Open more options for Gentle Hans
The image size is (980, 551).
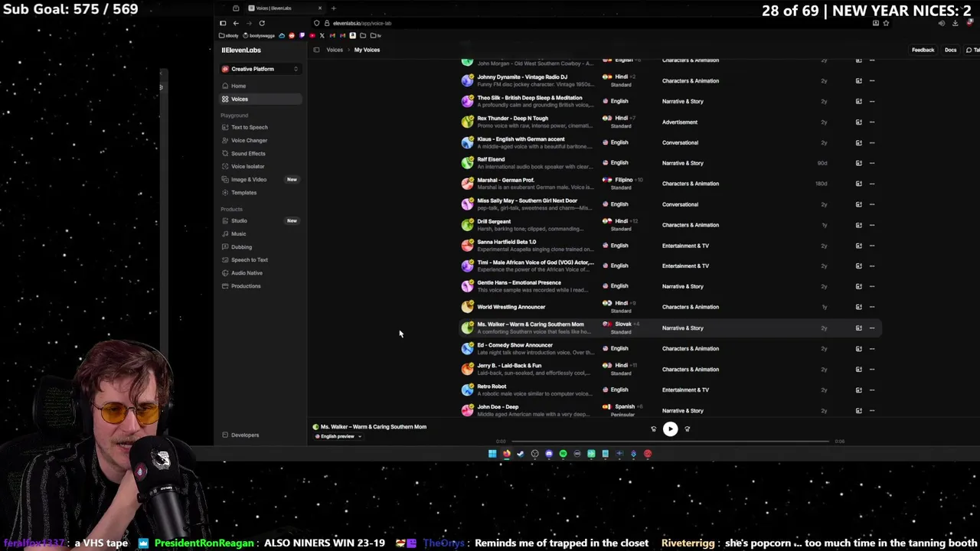871,286
